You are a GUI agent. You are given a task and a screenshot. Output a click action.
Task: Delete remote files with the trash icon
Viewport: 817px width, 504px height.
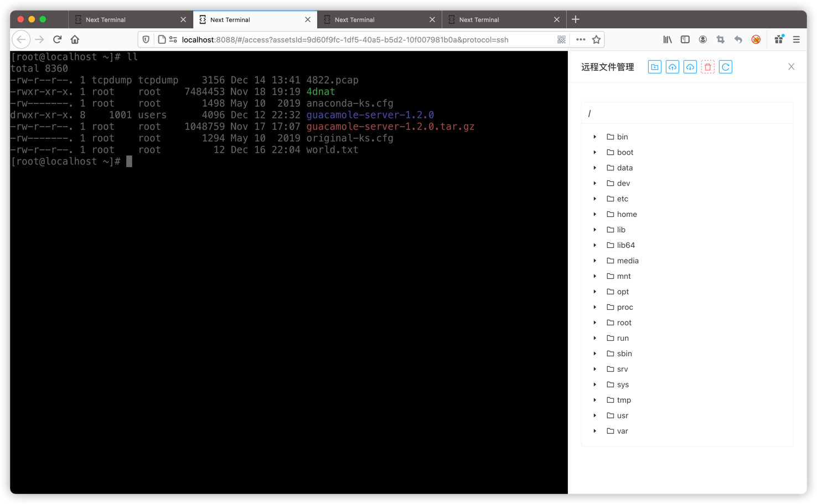click(707, 66)
